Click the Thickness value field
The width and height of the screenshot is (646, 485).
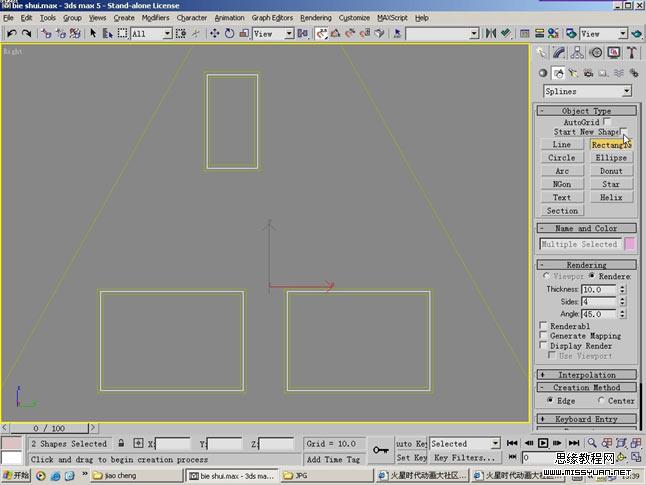point(598,289)
